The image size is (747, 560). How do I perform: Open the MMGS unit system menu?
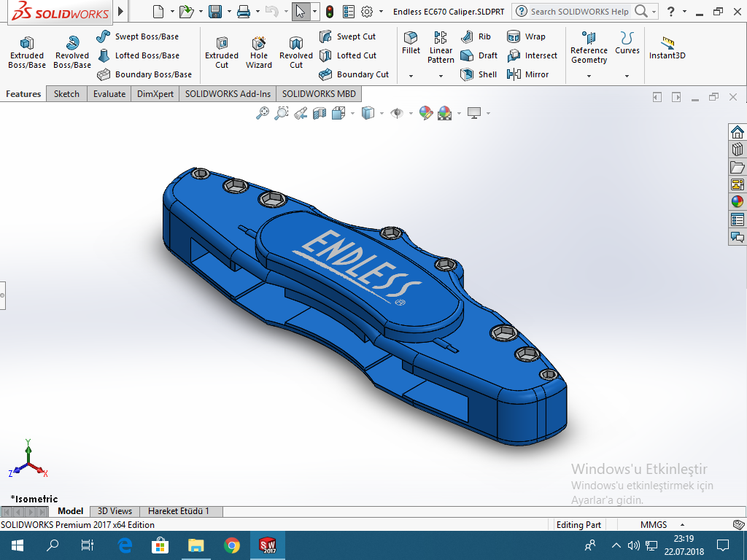click(662, 525)
